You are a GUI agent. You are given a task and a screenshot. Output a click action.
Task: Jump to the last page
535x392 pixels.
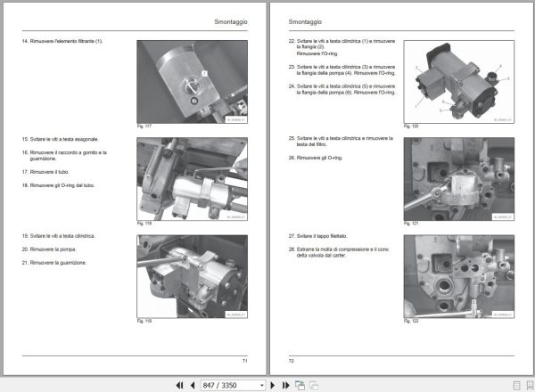point(286,385)
